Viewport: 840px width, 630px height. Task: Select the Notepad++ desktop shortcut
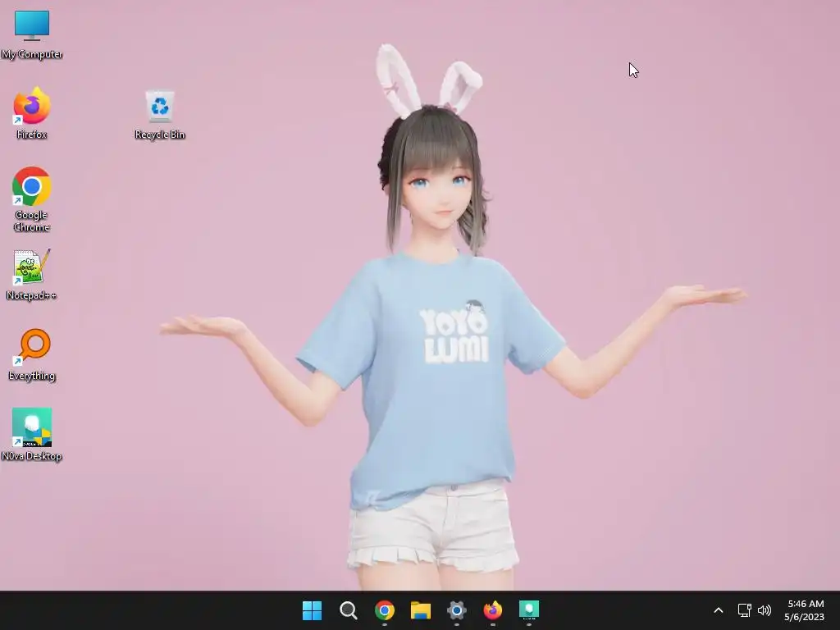[x=32, y=274]
